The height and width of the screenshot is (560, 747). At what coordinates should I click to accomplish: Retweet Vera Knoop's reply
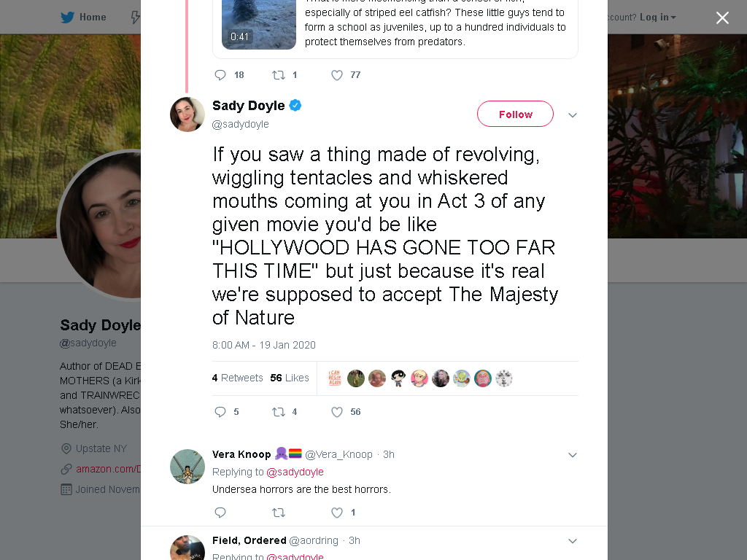click(278, 513)
